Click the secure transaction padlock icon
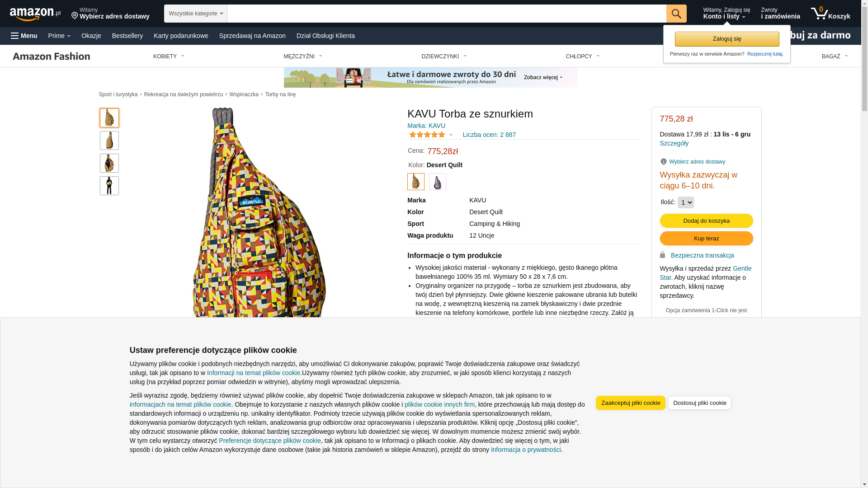The image size is (868, 488). (x=662, y=255)
